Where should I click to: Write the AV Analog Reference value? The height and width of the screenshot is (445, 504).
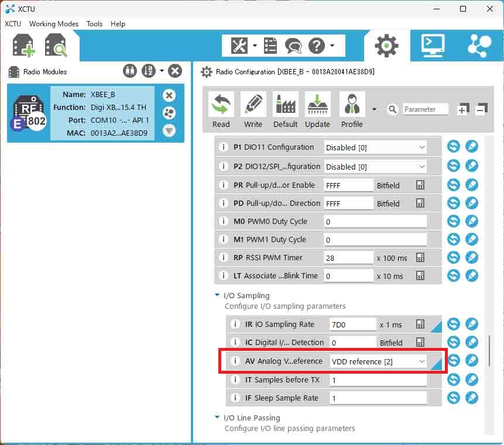(472, 360)
